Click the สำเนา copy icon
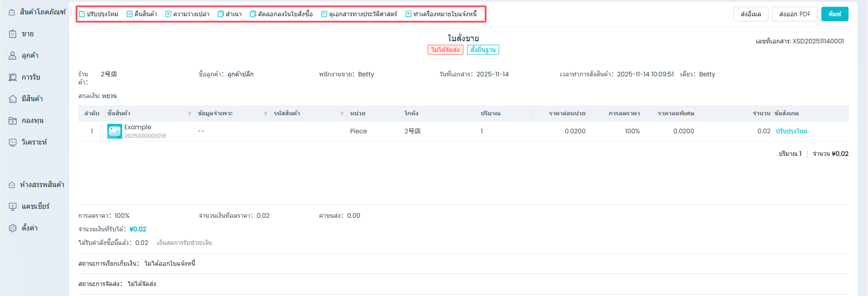Screen dimensions: 868x296 pos(221,14)
